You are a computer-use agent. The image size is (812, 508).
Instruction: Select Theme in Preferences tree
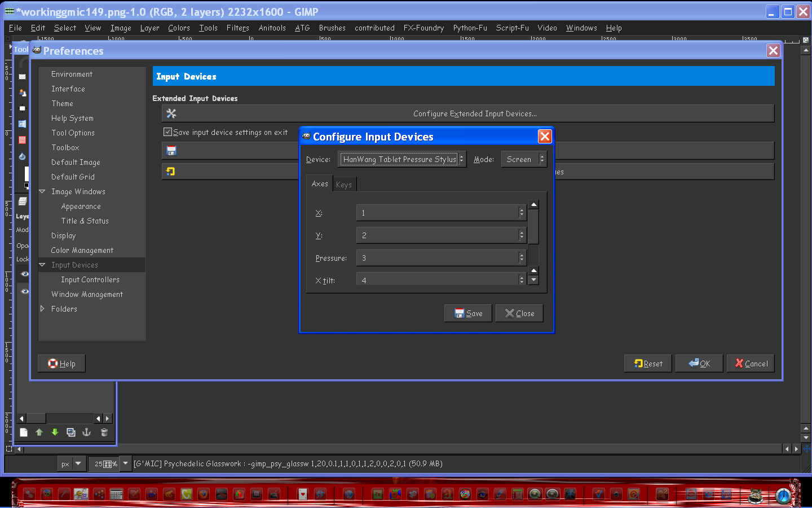[x=62, y=103]
